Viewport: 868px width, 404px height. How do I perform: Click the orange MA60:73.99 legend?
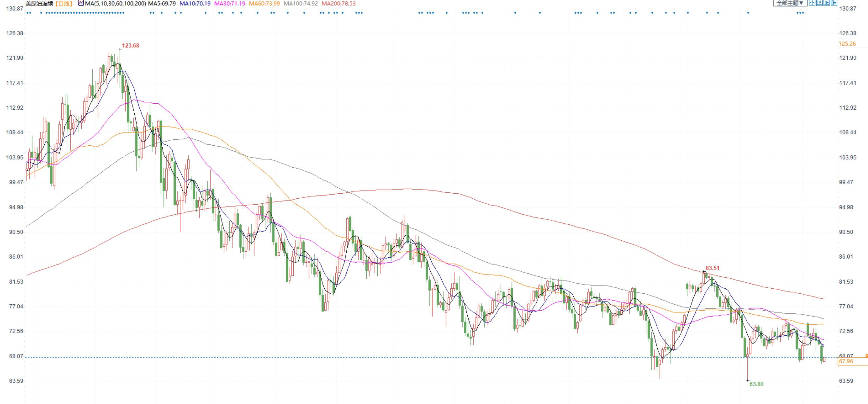pos(264,3)
